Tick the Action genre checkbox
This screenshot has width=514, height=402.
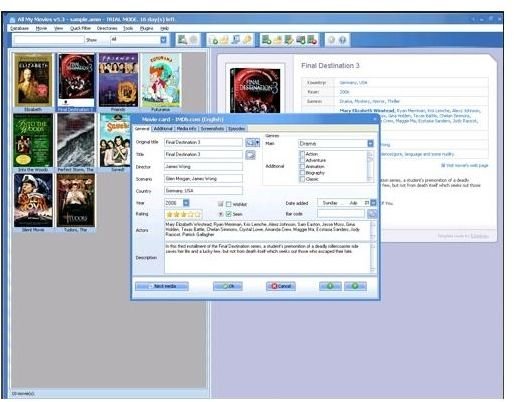(x=302, y=154)
